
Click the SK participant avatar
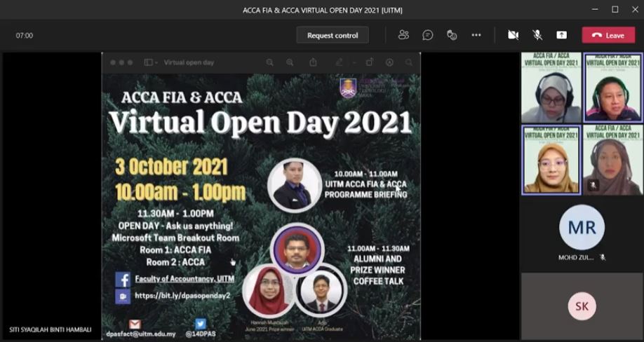582,306
